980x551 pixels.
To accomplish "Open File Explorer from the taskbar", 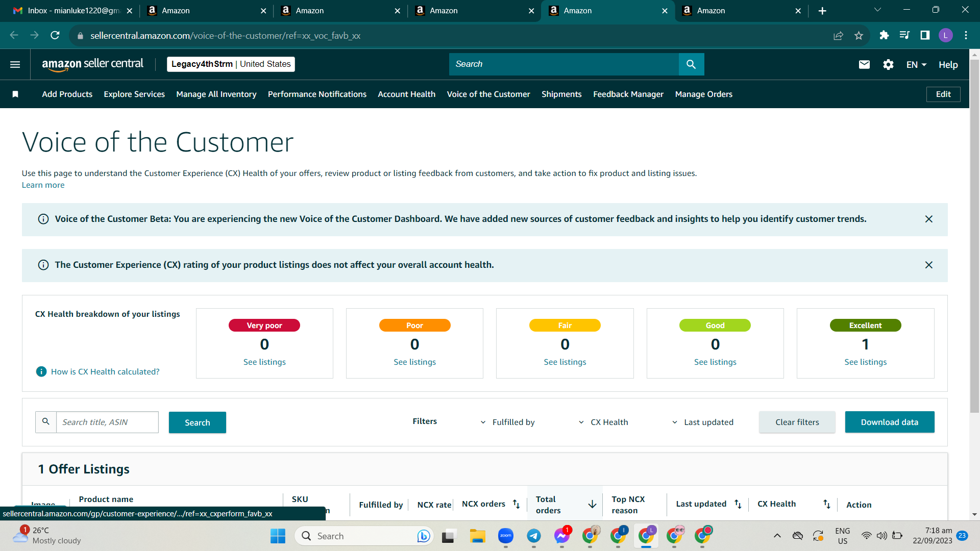I will (478, 536).
